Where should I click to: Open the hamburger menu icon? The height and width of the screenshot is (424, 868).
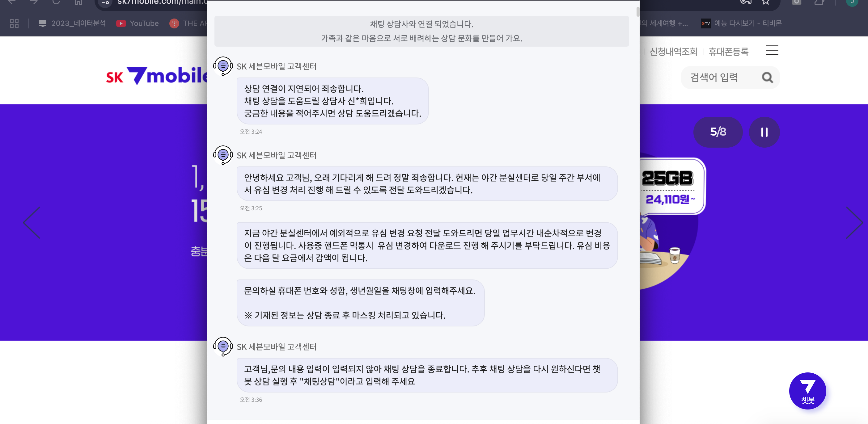pyautogui.click(x=772, y=50)
